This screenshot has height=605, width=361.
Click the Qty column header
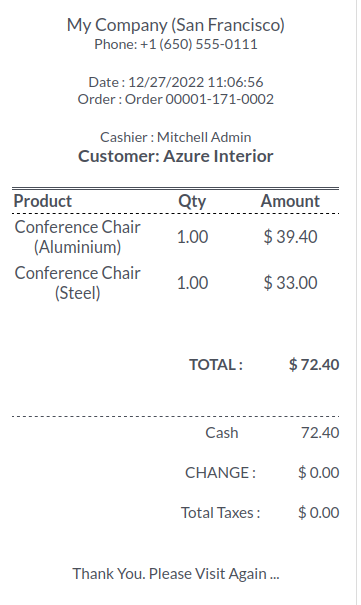[192, 201]
